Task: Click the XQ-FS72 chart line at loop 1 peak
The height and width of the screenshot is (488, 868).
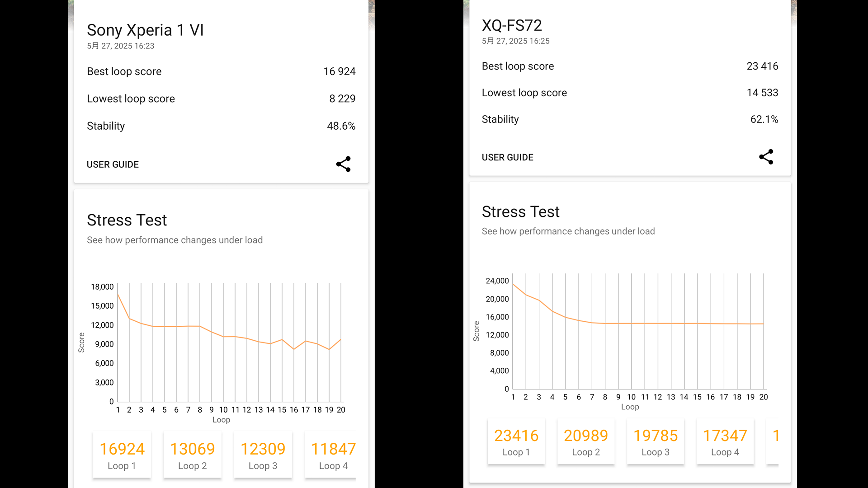Action: coord(513,284)
